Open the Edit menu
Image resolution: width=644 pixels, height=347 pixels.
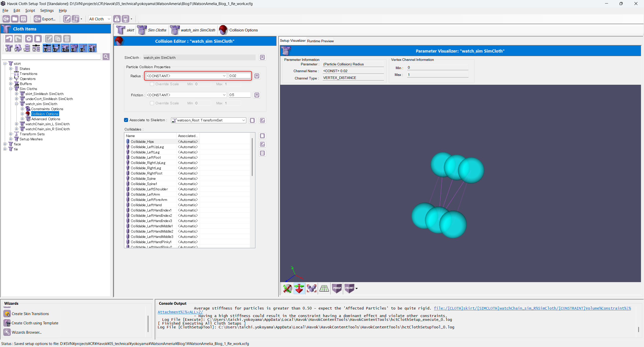point(17,11)
